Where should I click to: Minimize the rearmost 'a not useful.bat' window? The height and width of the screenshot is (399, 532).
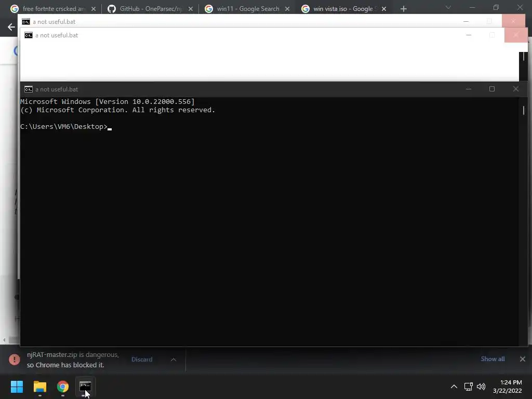tap(466, 21)
